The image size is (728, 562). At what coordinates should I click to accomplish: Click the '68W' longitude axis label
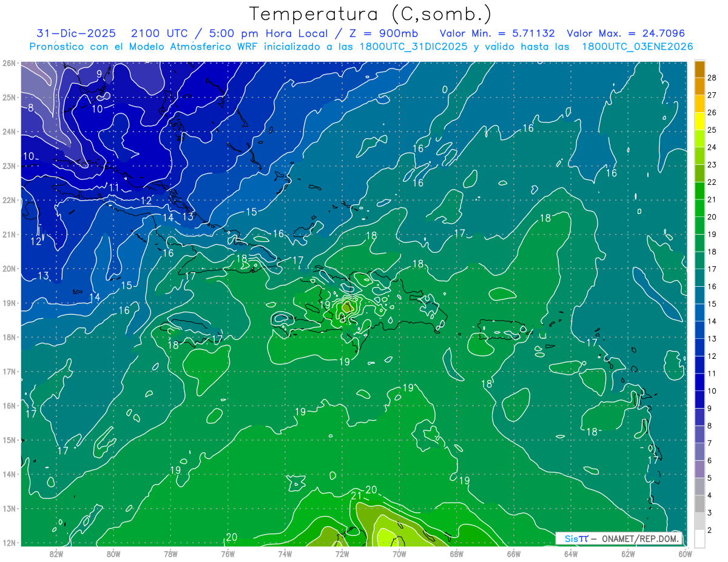pos(457,554)
